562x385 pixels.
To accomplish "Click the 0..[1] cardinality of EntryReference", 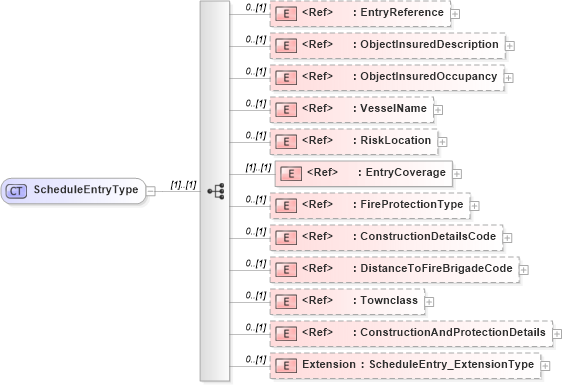I will 256,8.
